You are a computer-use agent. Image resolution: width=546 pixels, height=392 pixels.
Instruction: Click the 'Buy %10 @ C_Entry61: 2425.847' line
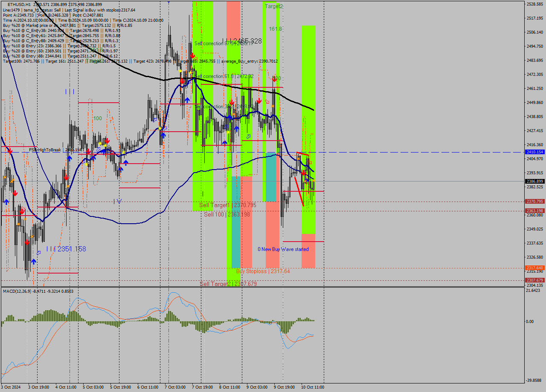pos(61,35)
